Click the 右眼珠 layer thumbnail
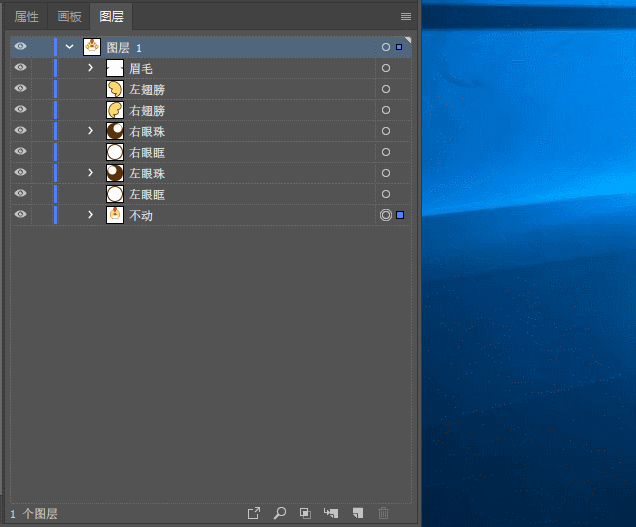The height and width of the screenshot is (527, 636). tap(115, 131)
